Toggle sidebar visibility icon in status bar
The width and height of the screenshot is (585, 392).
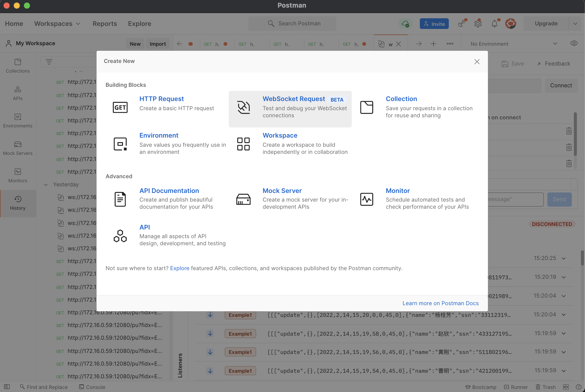pyautogui.click(x=7, y=387)
